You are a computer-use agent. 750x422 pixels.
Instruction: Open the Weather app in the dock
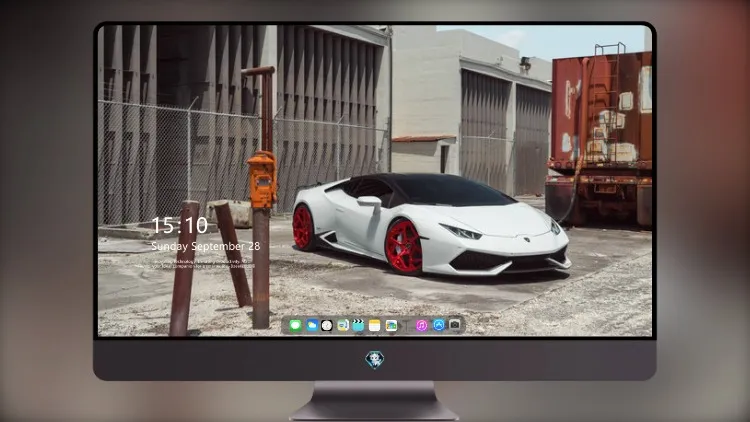click(x=312, y=326)
